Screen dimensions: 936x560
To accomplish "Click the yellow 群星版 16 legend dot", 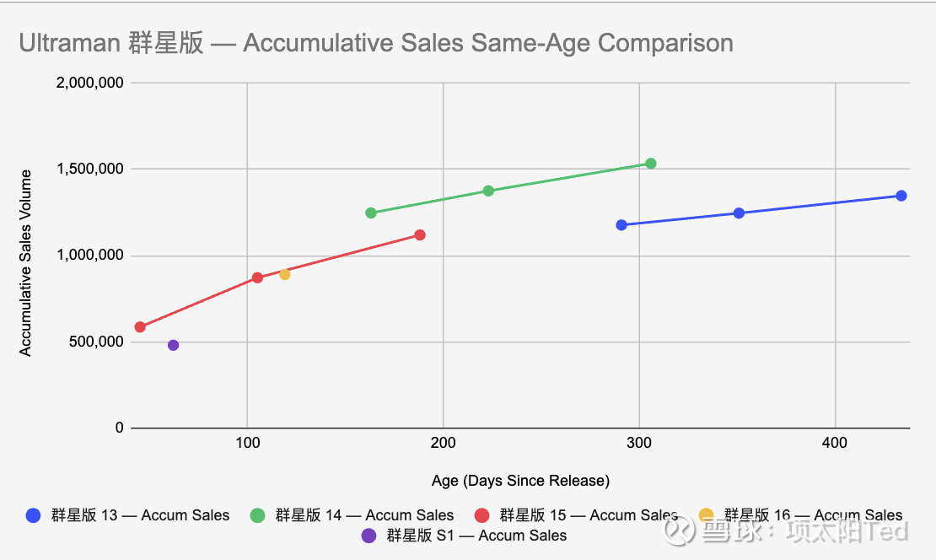I will tap(707, 515).
